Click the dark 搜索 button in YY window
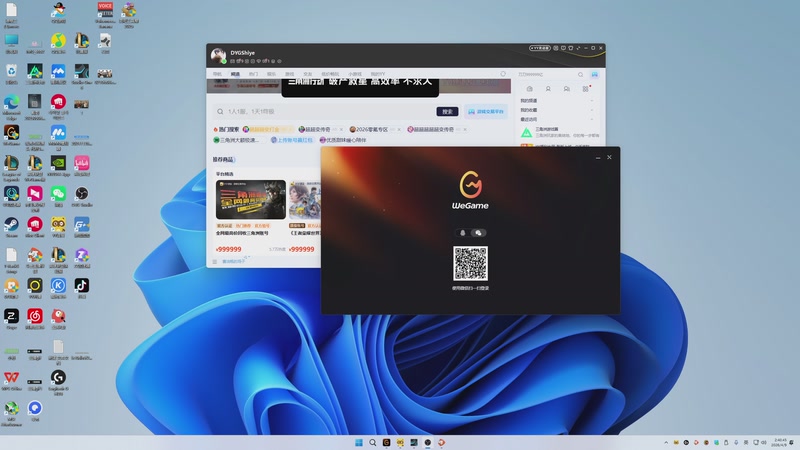 click(x=447, y=111)
